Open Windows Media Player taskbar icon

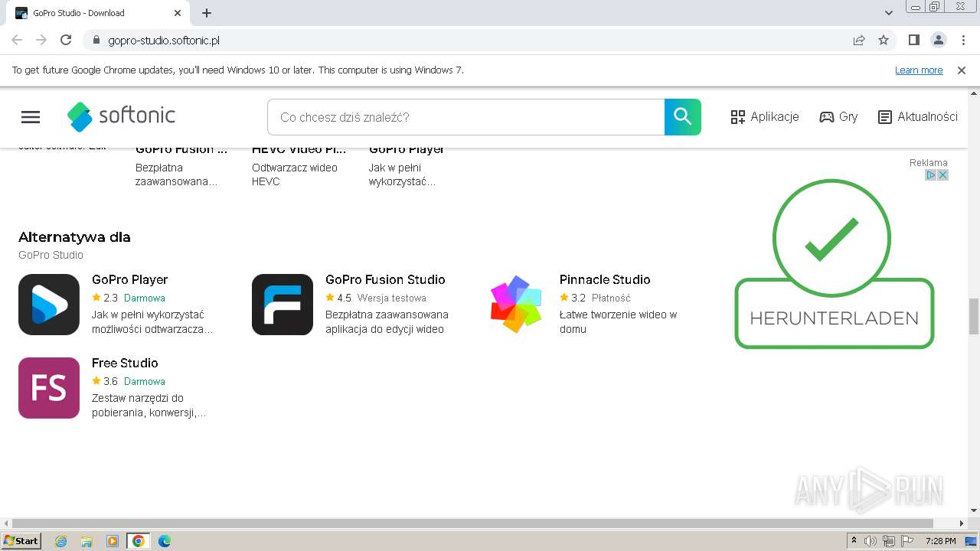pos(113,541)
